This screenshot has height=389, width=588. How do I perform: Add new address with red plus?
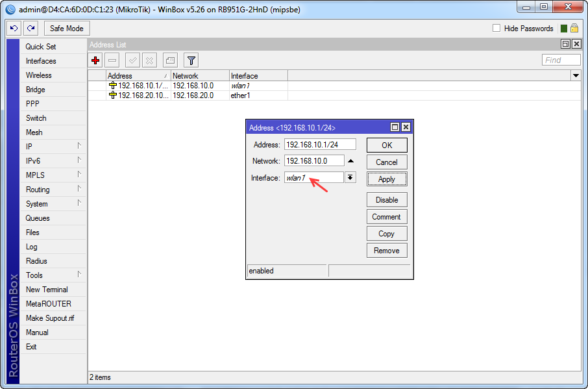95,60
